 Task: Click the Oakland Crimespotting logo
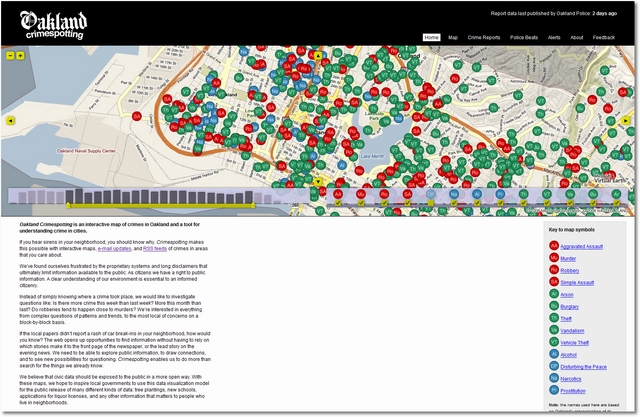click(x=53, y=25)
